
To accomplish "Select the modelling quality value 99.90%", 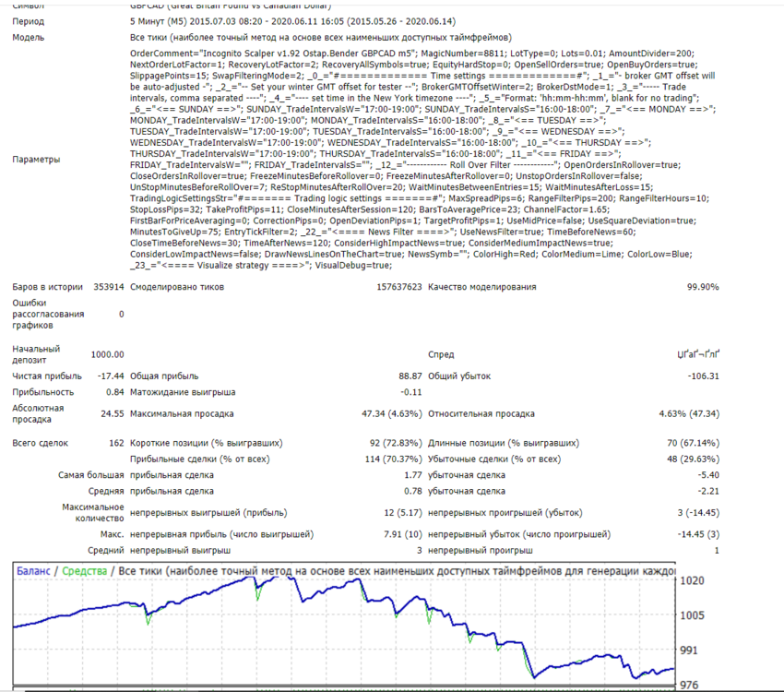I will point(703,287).
